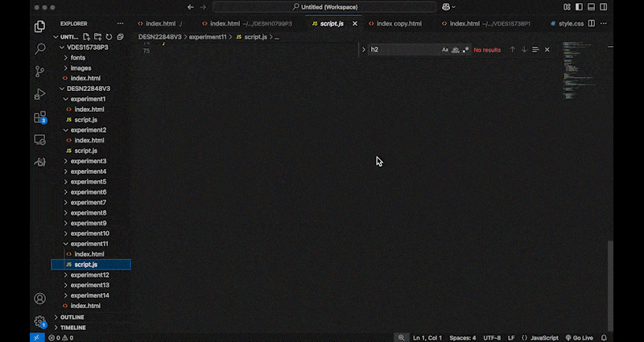Create a new file in Explorer
The width and height of the screenshot is (644, 342).
(86, 37)
